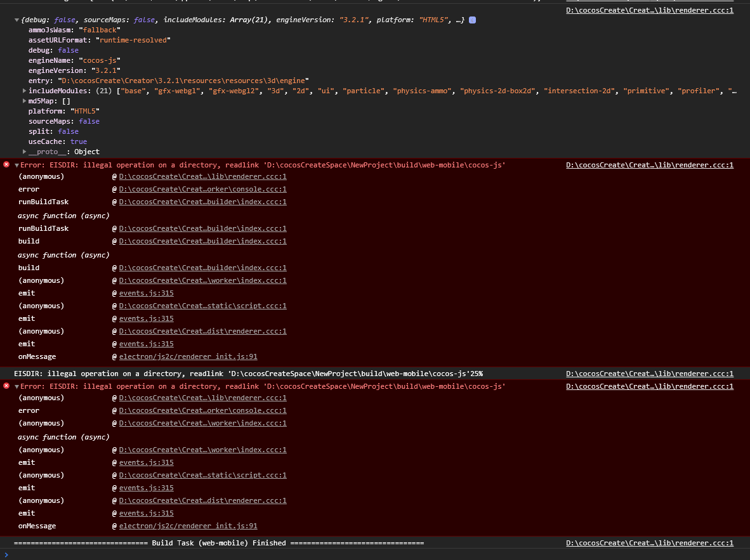Viewport: 750px width, 560px height.
Task: Open first error's (anonymous) worker\index.ccc:1 link
Action: tap(203, 281)
